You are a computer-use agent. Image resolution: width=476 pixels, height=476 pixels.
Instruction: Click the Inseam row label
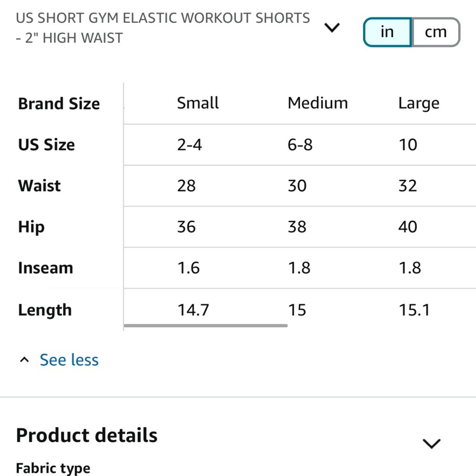pos(45,268)
